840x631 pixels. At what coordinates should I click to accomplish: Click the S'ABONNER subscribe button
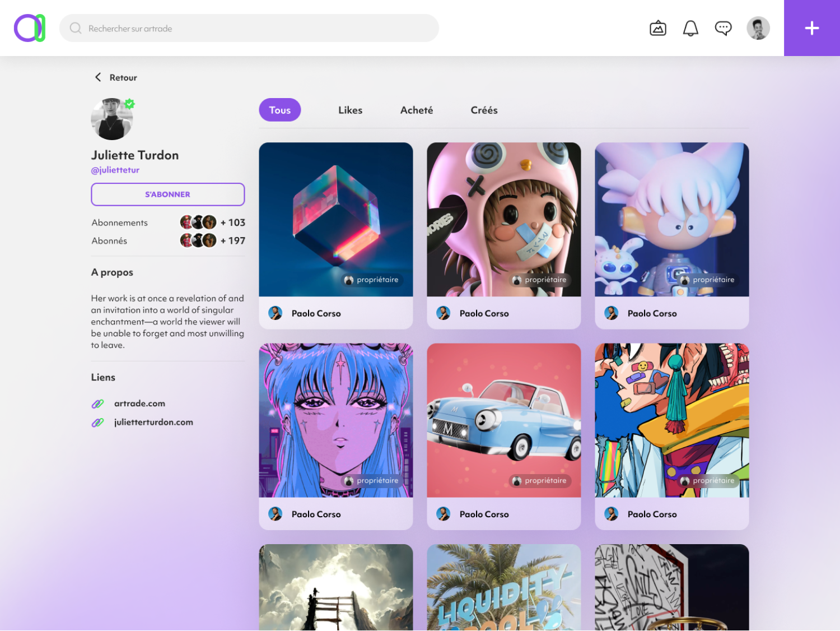pos(168,194)
